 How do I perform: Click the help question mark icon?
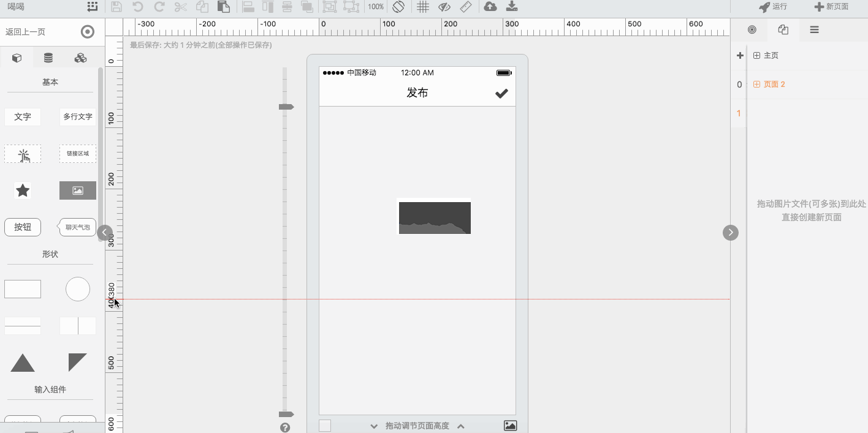point(285,427)
